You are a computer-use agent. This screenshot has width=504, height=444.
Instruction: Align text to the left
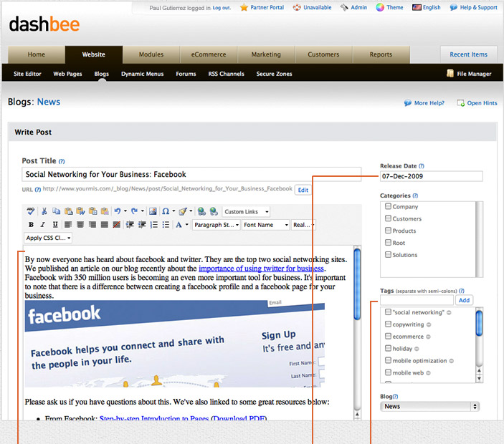(68, 224)
